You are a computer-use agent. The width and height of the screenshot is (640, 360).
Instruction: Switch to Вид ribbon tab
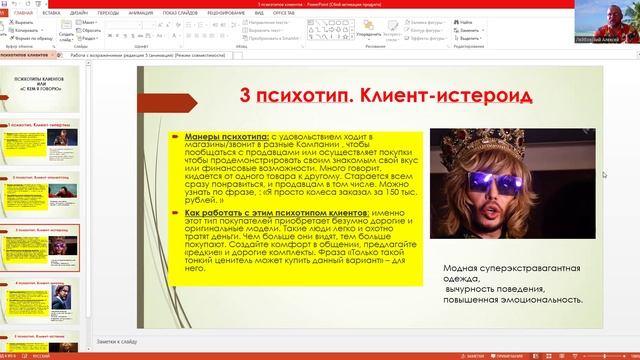tap(259, 13)
